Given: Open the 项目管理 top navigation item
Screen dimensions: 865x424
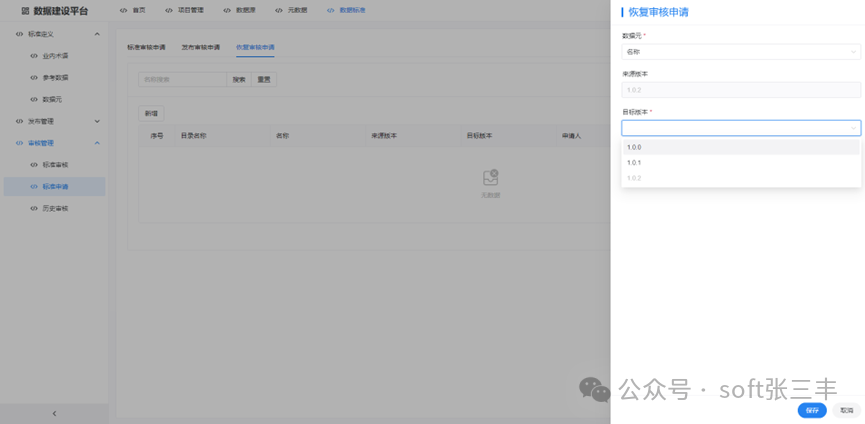Looking at the screenshot, I should [184, 10].
